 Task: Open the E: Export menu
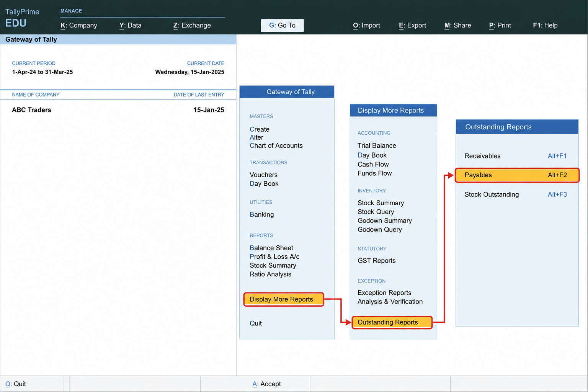tap(413, 25)
